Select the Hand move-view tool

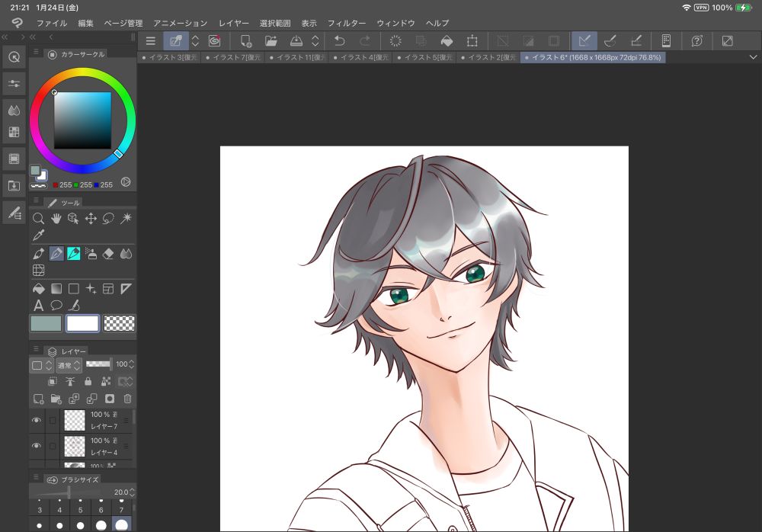[x=56, y=218]
